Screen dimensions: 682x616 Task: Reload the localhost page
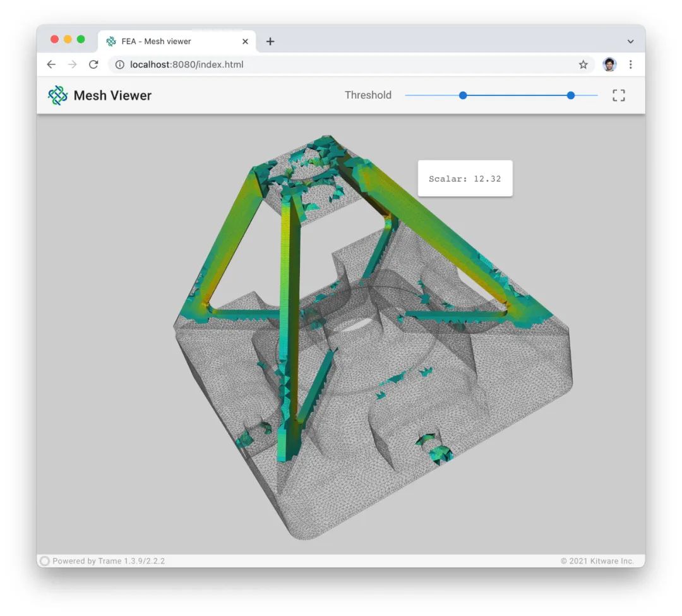click(x=93, y=64)
